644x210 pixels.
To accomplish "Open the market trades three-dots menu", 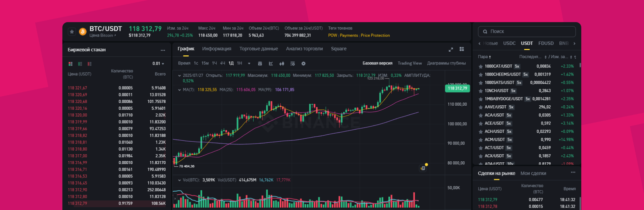I will coord(573,172).
